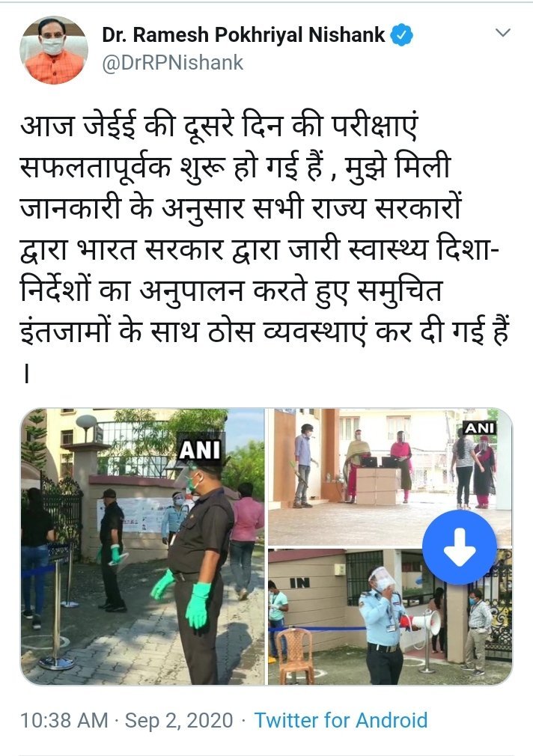Click the ANI watermark on the top-right photo
Image resolution: width=533 pixels, height=756 pixels.
pyautogui.click(x=479, y=427)
